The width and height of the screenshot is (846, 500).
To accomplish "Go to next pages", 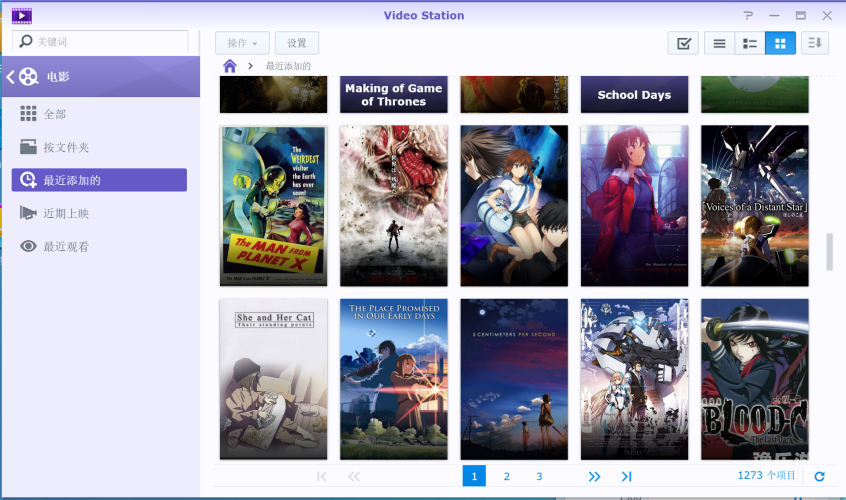I will click(594, 476).
